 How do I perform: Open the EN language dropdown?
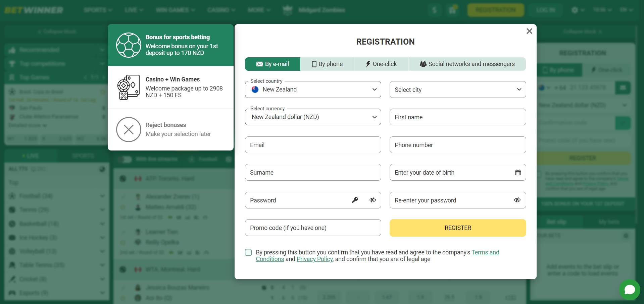pos(626,10)
